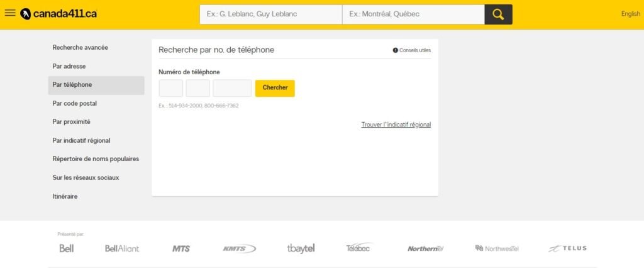644x268 pixels.
Task: Follow the Trouver l'indicatif régional link
Action: [x=396, y=125]
